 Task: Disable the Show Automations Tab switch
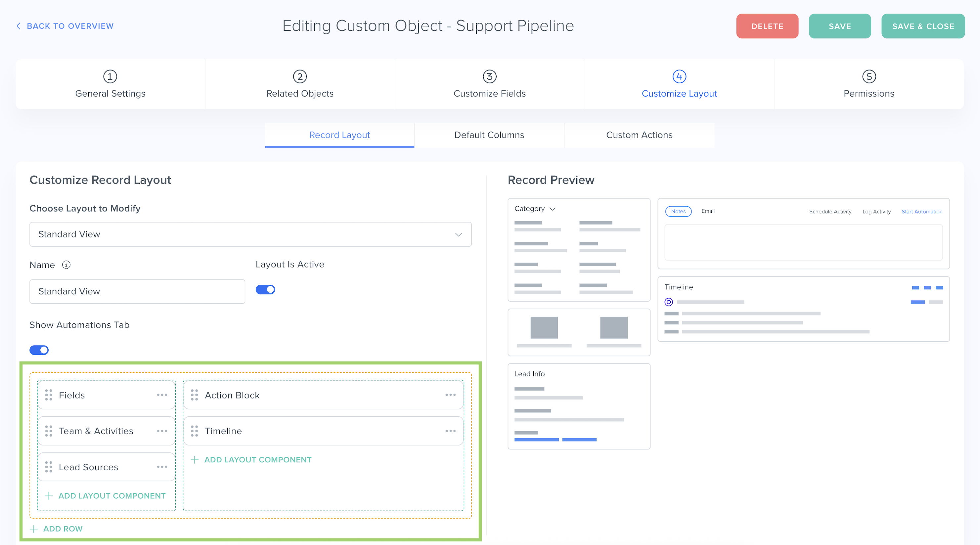(39, 350)
